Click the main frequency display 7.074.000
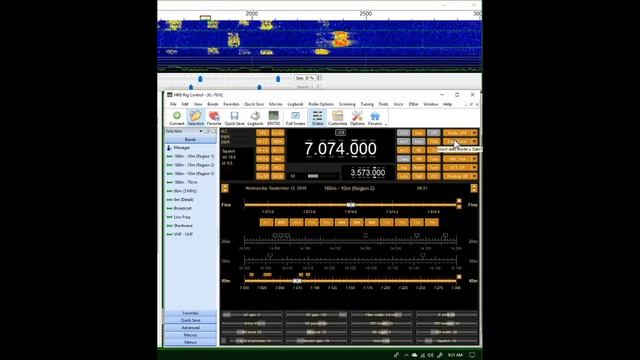This screenshot has width=640, height=360. pos(340,149)
